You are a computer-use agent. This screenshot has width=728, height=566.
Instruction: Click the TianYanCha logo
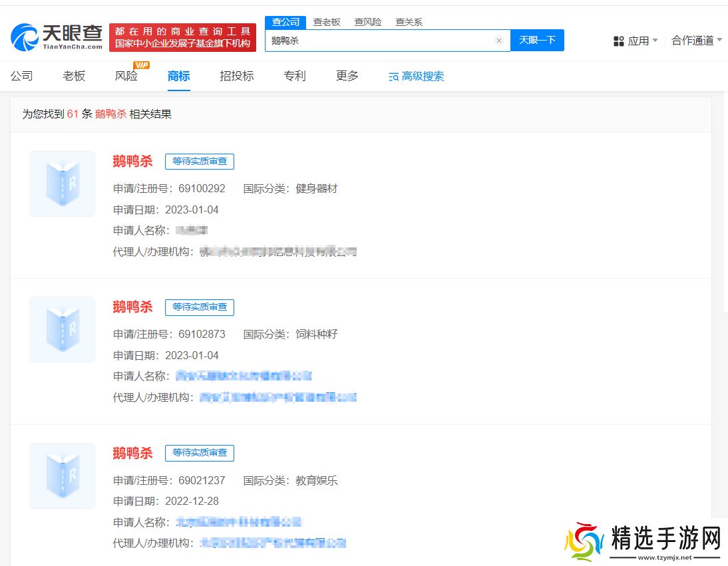[57, 37]
